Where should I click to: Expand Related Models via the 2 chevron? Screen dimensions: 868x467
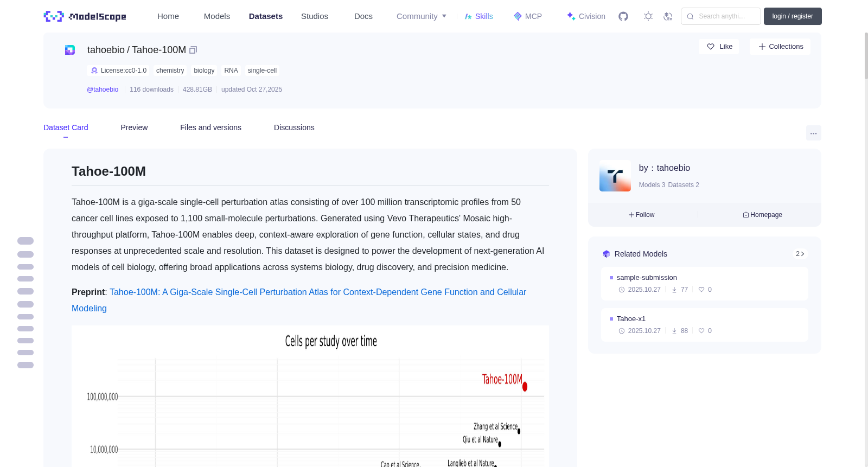pos(800,254)
